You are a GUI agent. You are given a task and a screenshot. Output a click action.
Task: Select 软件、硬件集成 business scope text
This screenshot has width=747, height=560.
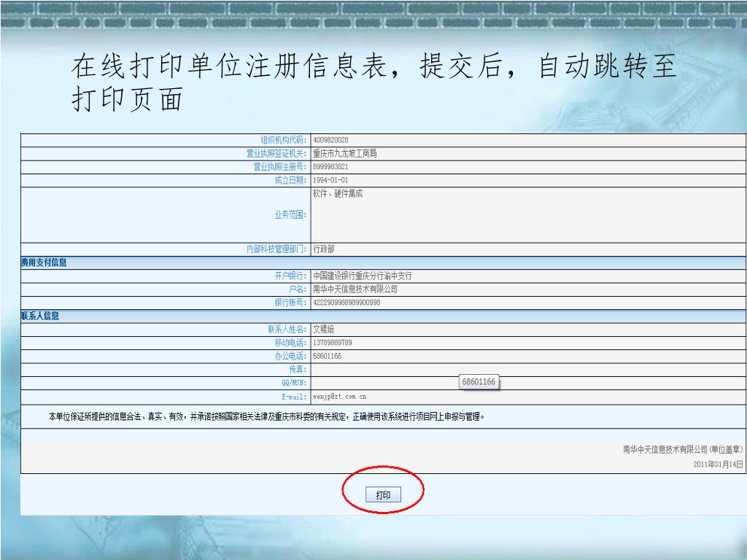click(338, 193)
